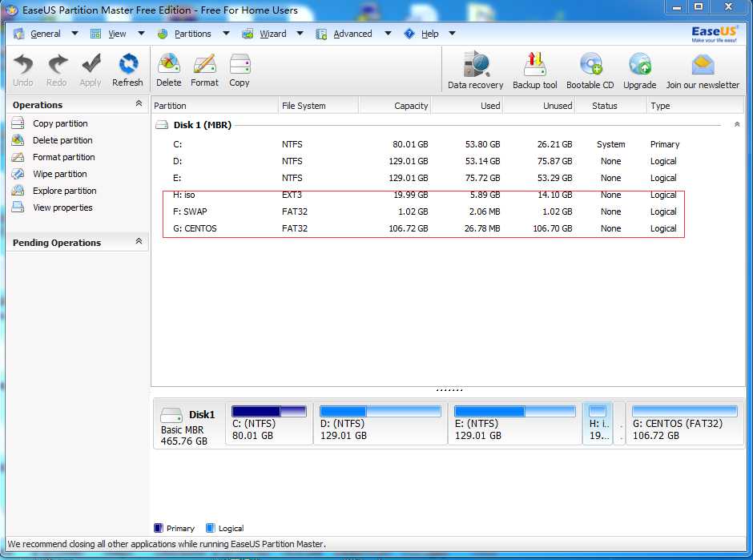
Task: Click the Format partition sidebar icon
Action: [x=18, y=156]
